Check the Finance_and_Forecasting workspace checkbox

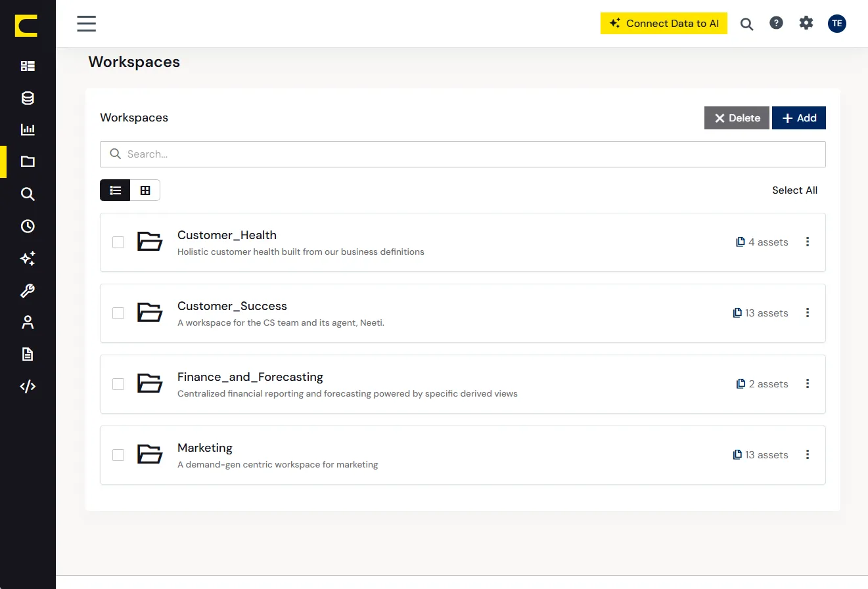(118, 384)
